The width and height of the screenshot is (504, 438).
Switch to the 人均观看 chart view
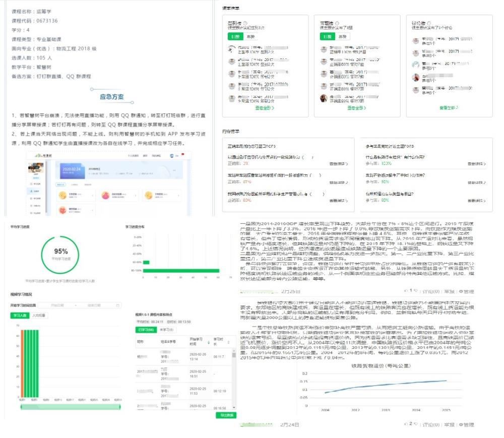coord(39,316)
